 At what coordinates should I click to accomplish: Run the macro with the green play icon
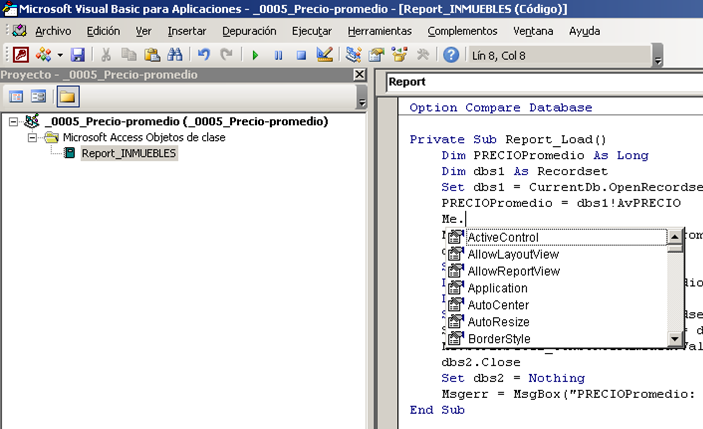click(255, 55)
